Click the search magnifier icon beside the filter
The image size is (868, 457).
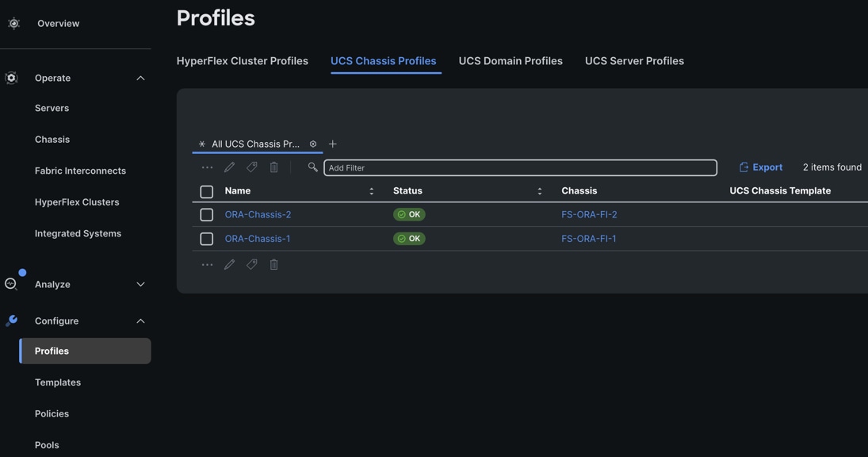point(312,167)
